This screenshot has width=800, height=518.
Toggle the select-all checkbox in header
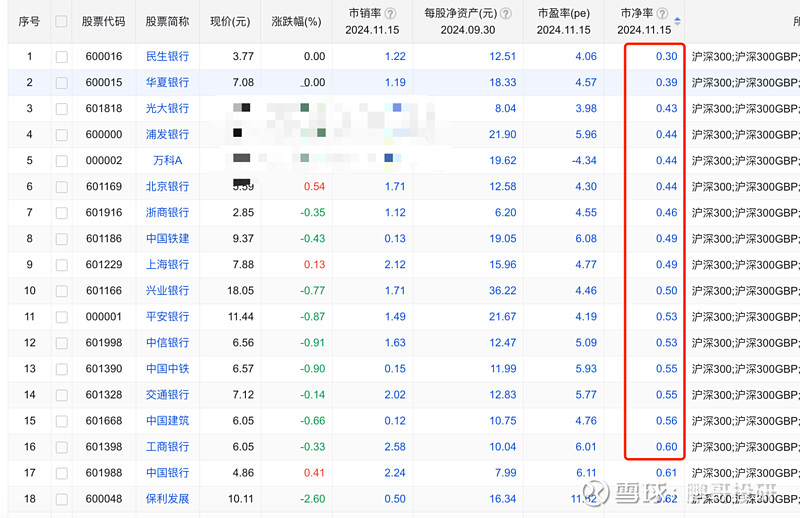[x=61, y=21]
